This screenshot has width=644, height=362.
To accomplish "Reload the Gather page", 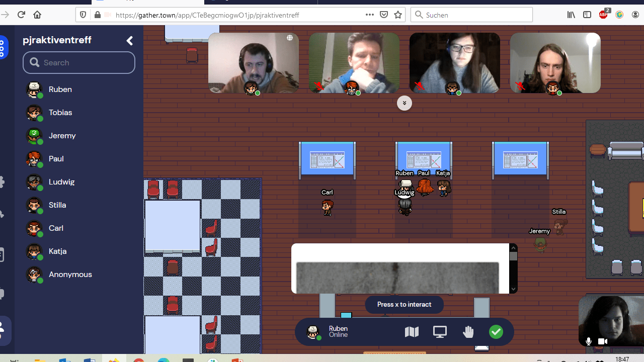I will click(21, 15).
